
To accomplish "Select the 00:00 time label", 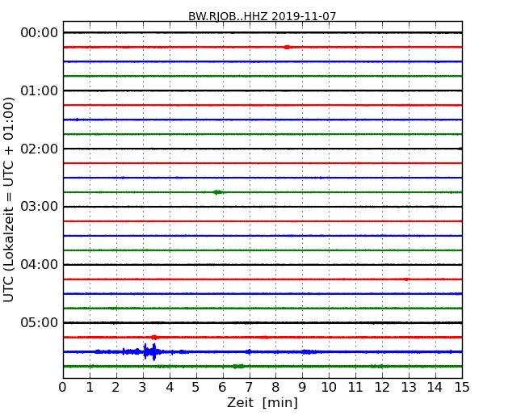I will pyautogui.click(x=40, y=33).
